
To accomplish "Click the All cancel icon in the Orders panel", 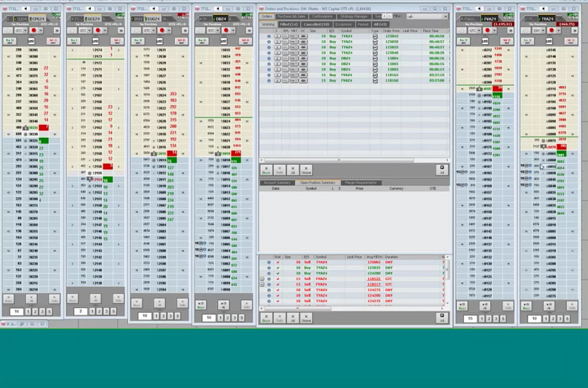I will (x=292, y=169).
